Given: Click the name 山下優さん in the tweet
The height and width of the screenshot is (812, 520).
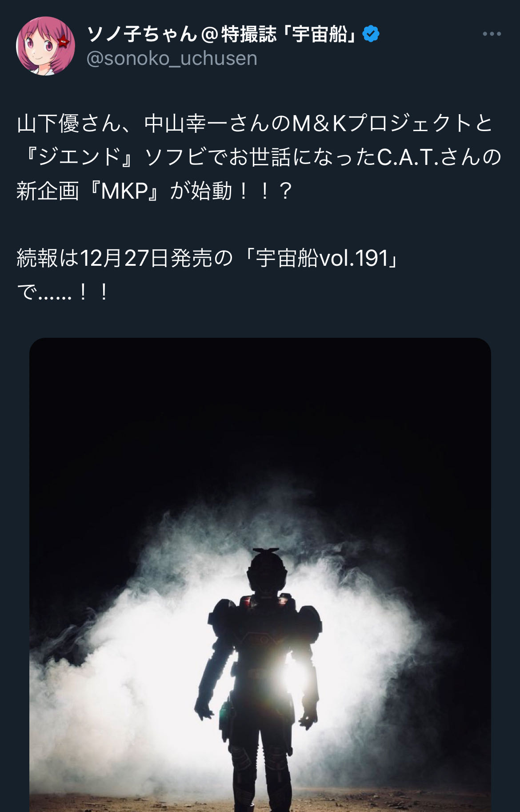Looking at the screenshot, I should click(69, 123).
